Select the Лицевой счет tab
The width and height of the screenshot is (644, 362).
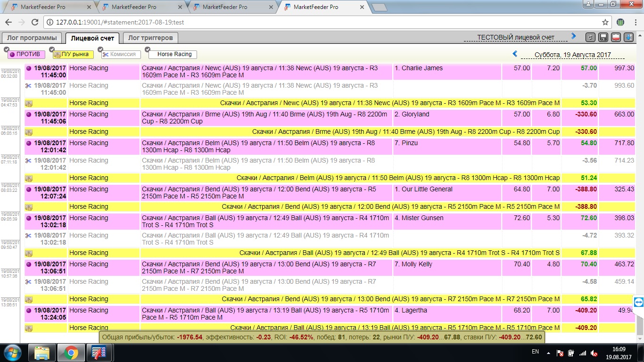(92, 38)
